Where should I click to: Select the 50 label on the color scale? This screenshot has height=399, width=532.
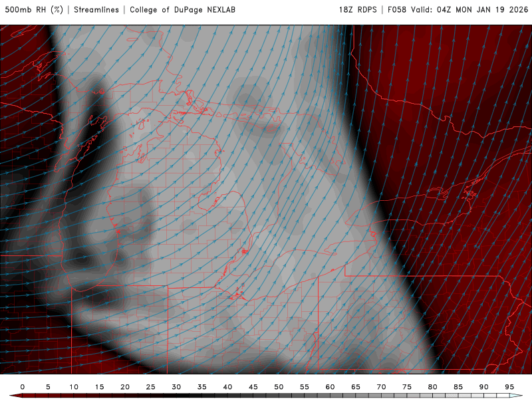pyautogui.click(x=279, y=387)
